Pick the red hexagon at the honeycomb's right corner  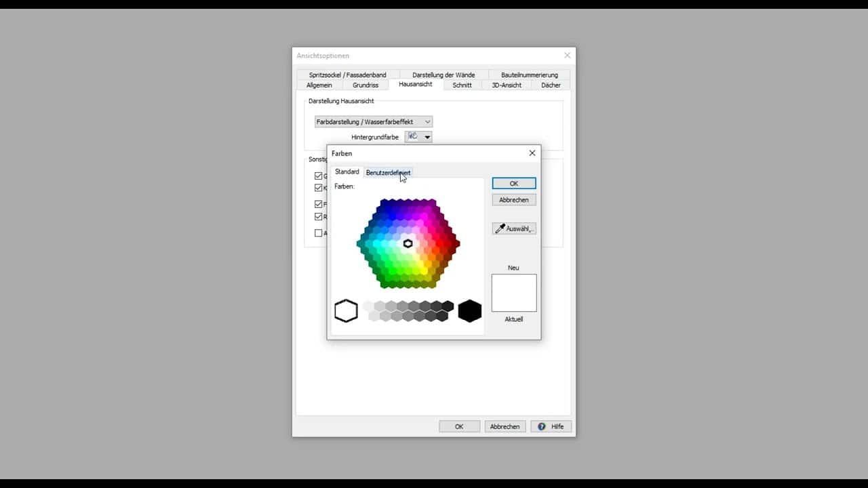[x=455, y=243]
